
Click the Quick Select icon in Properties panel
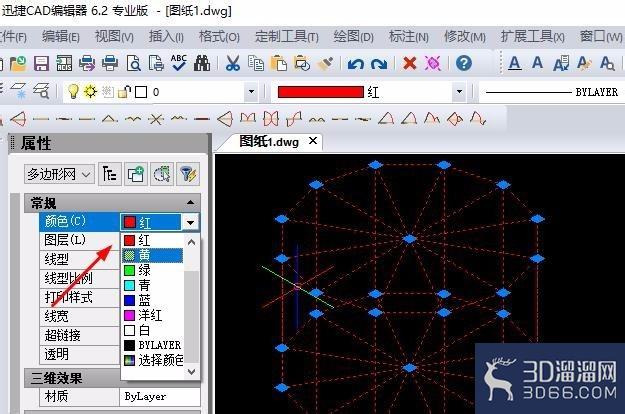(x=161, y=174)
